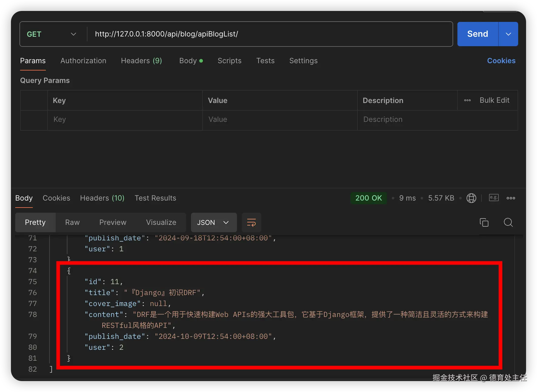Click the "id": 11 line
Image resolution: width=537 pixels, height=392 pixels.
pyautogui.click(x=104, y=282)
